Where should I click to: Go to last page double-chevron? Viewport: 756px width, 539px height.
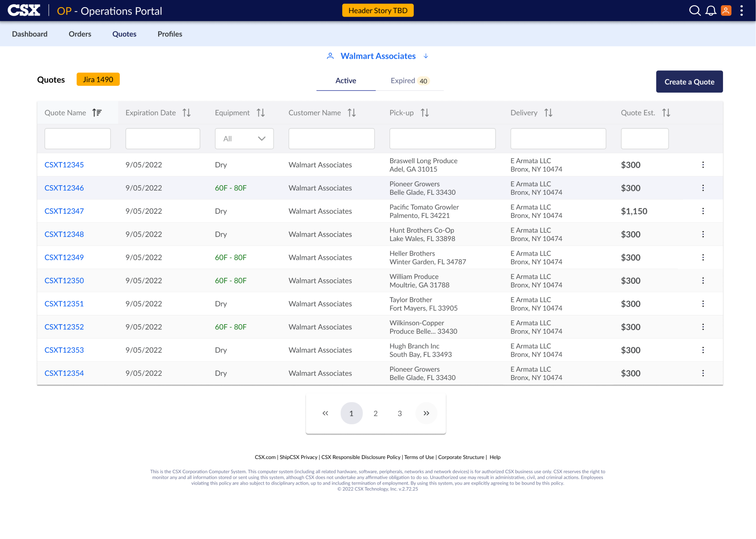(x=426, y=413)
